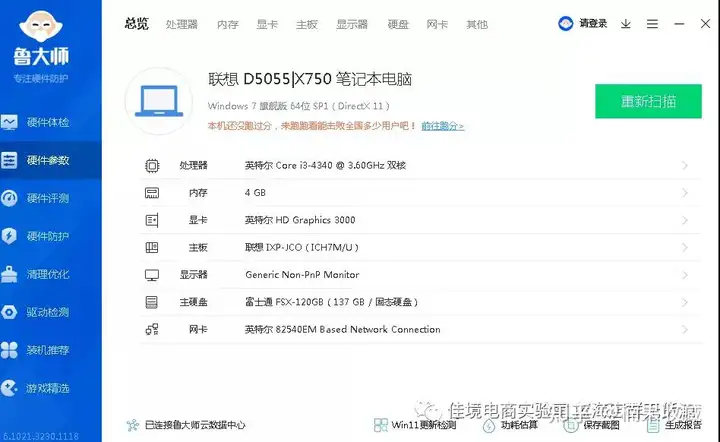Select 硬件参数 in the sidebar
Viewport: 720px width, 442px height.
(x=51, y=160)
